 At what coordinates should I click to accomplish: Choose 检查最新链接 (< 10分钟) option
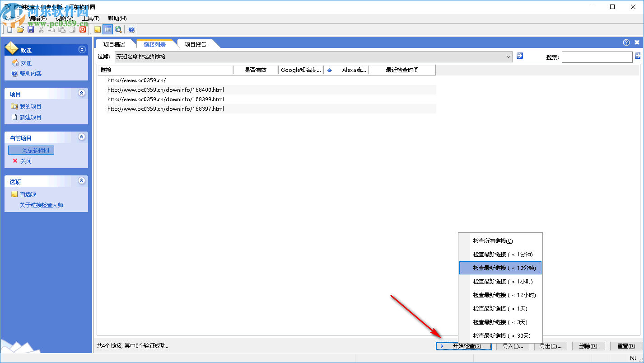(500, 268)
